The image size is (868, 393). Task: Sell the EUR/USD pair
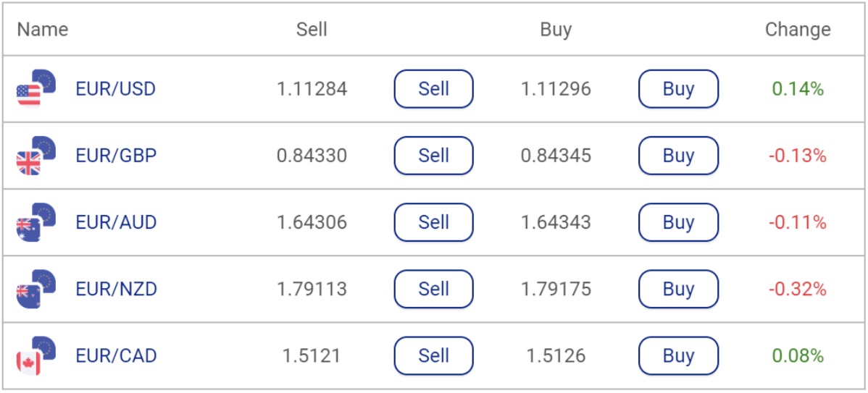pyautogui.click(x=433, y=88)
